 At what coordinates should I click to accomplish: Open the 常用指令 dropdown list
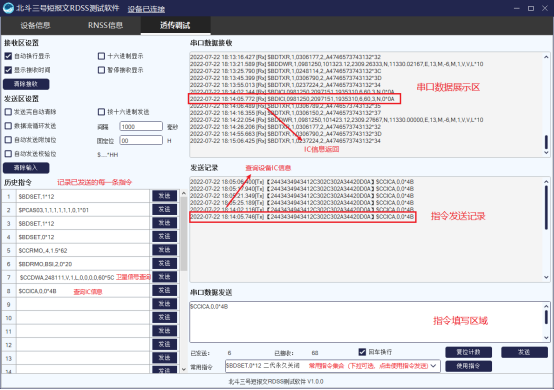coord(434,366)
